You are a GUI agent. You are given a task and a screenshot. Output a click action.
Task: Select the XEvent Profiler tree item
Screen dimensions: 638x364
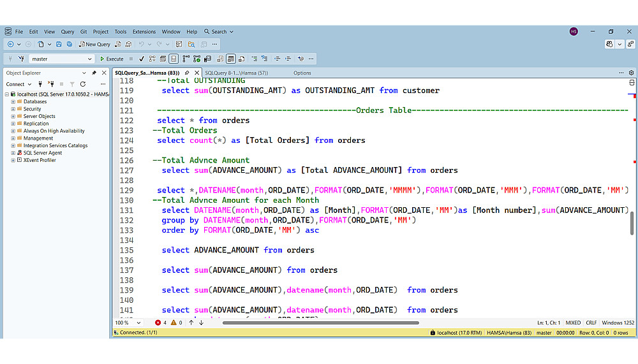click(x=40, y=160)
